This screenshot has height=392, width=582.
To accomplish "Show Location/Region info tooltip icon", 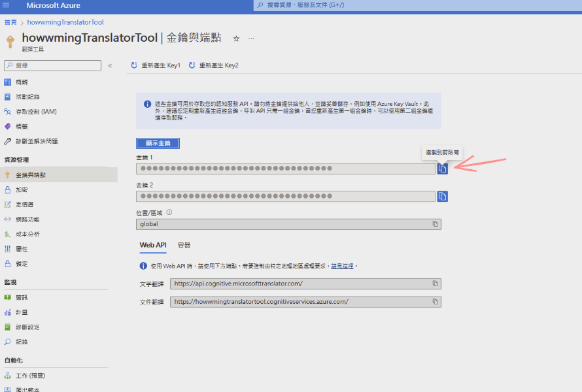I will [169, 212].
